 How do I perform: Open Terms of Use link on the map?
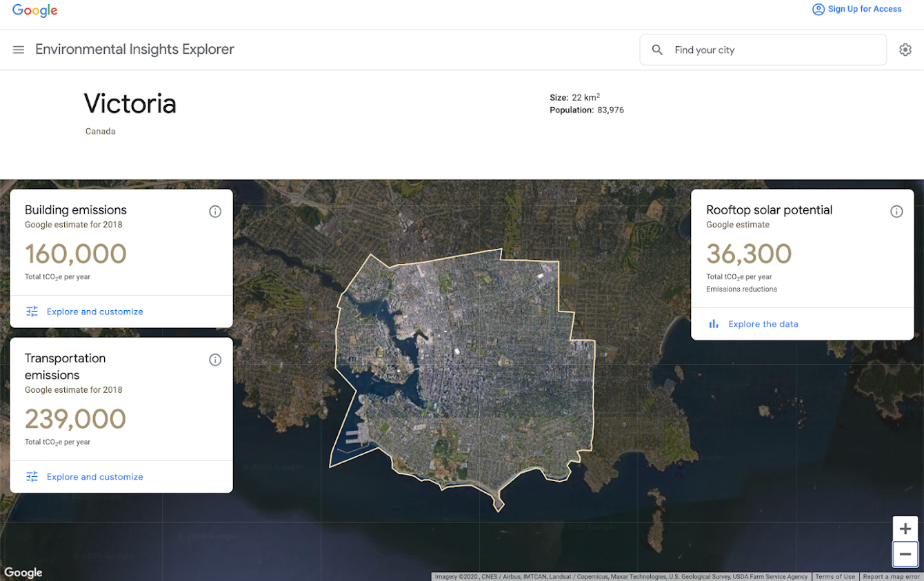[x=835, y=577]
